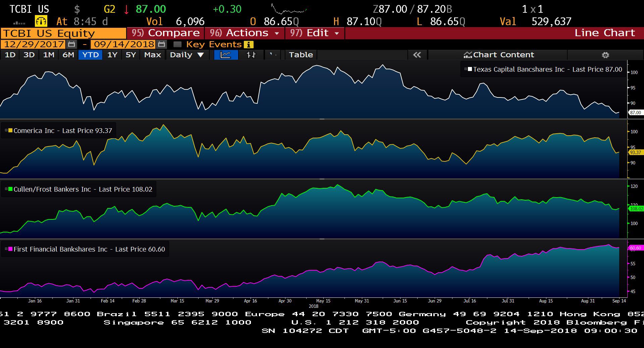Click the open price 86.65Q value
Image resolution: width=644 pixels, height=348 pixels.
pyautogui.click(x=281, y=21)
